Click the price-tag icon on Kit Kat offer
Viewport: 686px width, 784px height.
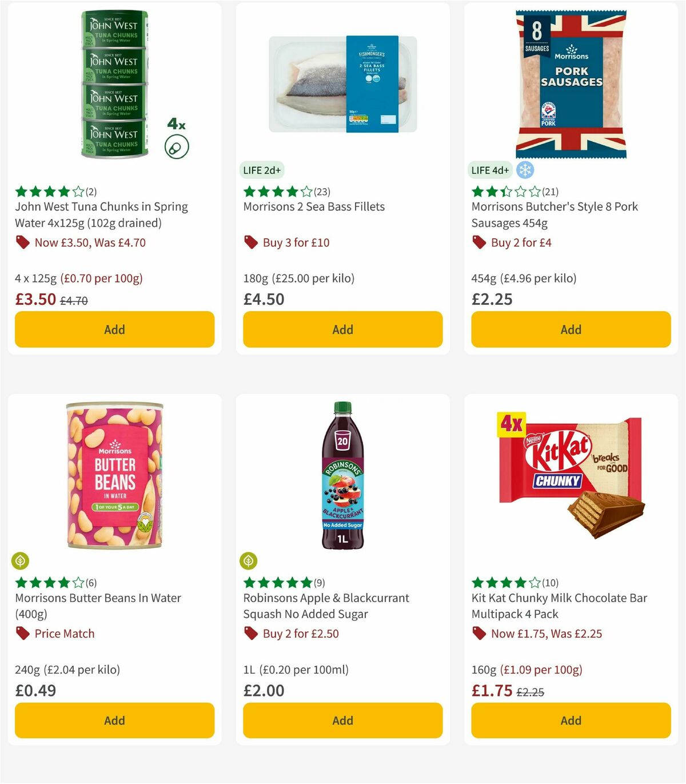[x=478, y=634]
